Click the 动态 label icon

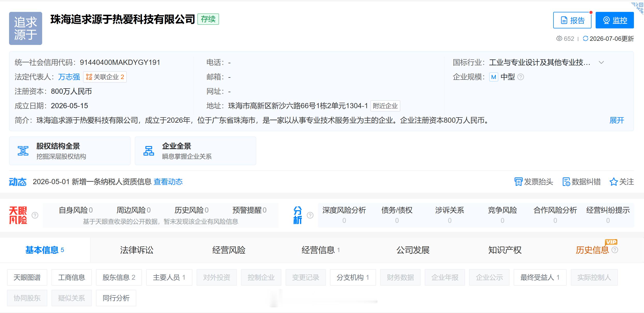(x=18, y=182)
